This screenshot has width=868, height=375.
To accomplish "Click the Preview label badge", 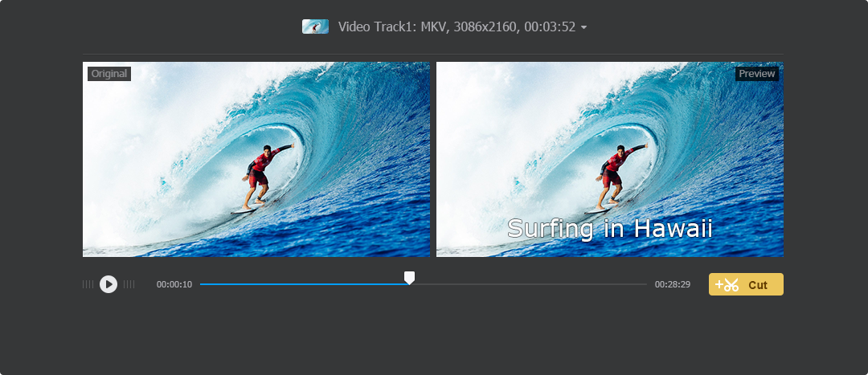I will (x=757, y=74).
